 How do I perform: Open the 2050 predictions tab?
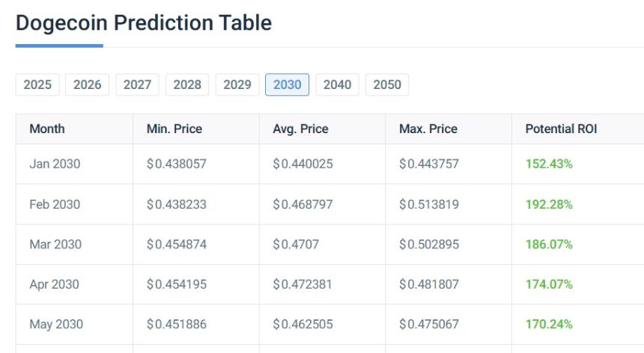point(387,85)
